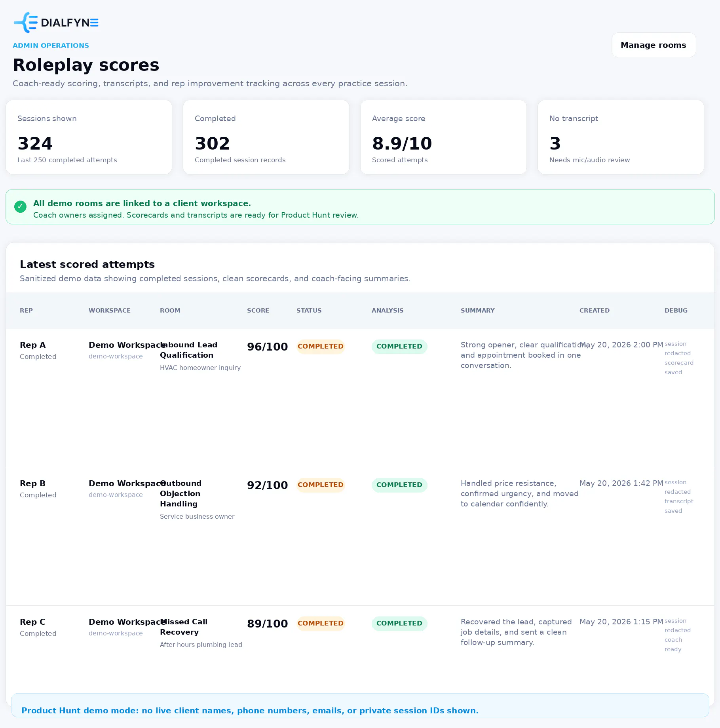Click 'Handled price resistance' summary
This screenshot has width=720, height=728.
click(x=520, y=494)
